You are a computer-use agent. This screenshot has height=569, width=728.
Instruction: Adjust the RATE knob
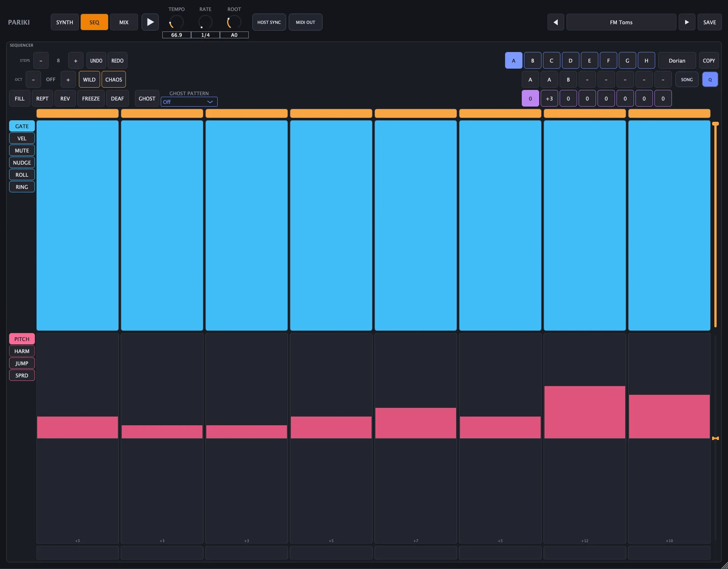(x=205, y=22)
